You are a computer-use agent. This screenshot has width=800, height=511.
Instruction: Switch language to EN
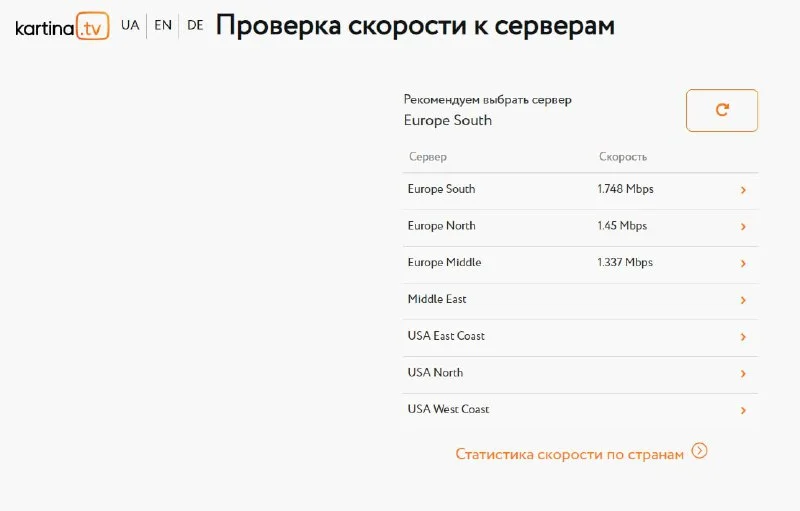tap(162, 25)
